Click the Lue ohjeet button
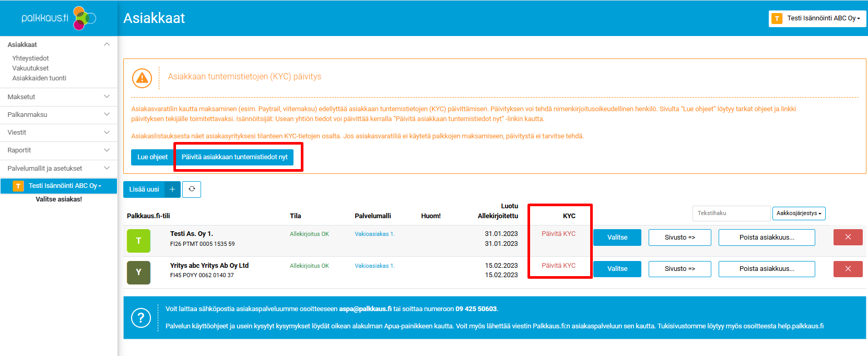Viewport: 868px width, 356px height. [153, 157]
